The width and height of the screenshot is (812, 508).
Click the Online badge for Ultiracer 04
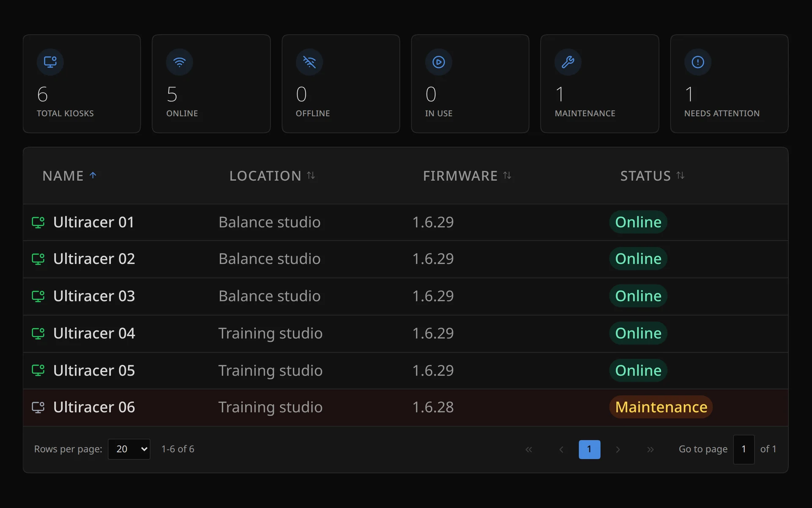point(638,333)
